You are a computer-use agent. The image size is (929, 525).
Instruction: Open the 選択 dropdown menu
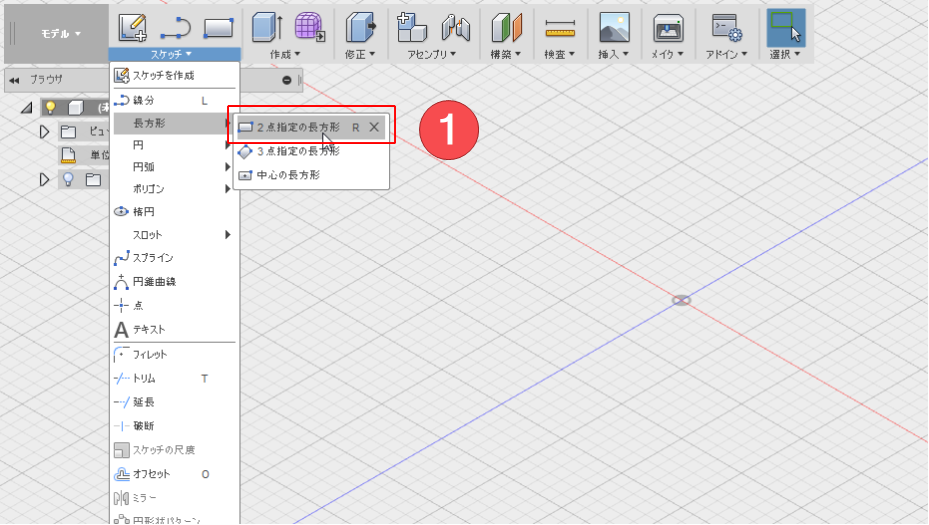(x=785, y=54)
